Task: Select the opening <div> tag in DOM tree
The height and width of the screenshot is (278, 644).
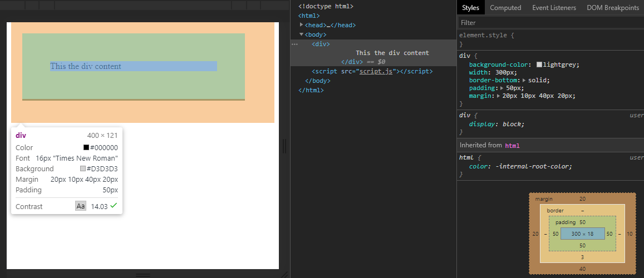Action: (321, 44)
